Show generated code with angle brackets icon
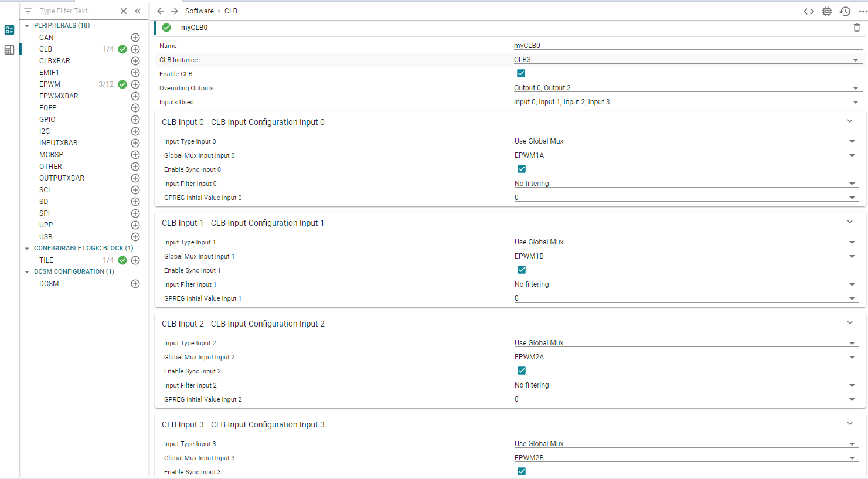This screenshot has height=479, width=868. [809, 11]
